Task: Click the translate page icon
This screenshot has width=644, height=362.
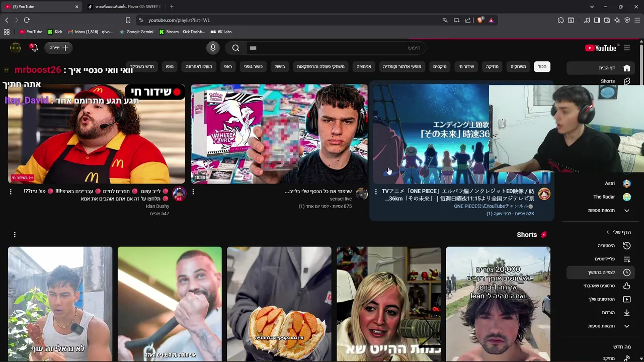Action: click(x=445, y=20)
